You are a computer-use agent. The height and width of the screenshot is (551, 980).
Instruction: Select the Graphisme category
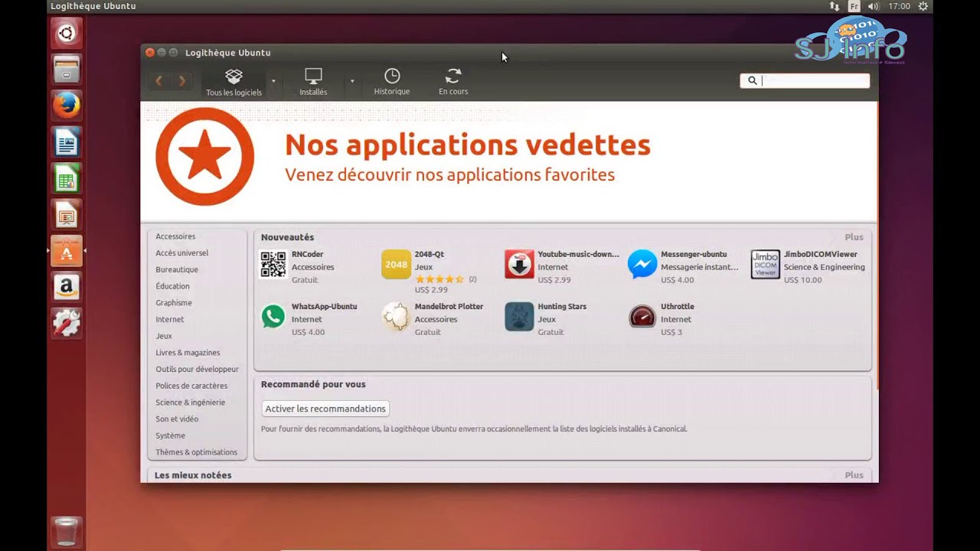tap(174, 303)
